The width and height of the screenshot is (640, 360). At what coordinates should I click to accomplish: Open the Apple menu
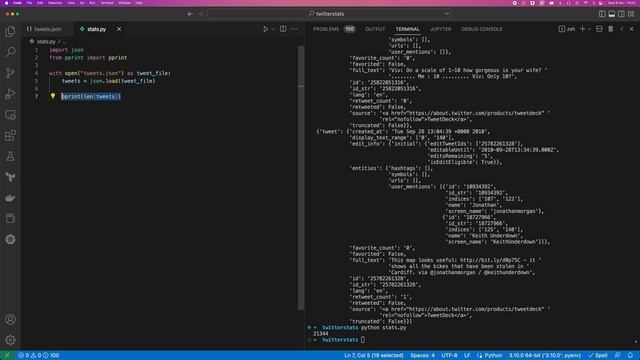point(6,3)
